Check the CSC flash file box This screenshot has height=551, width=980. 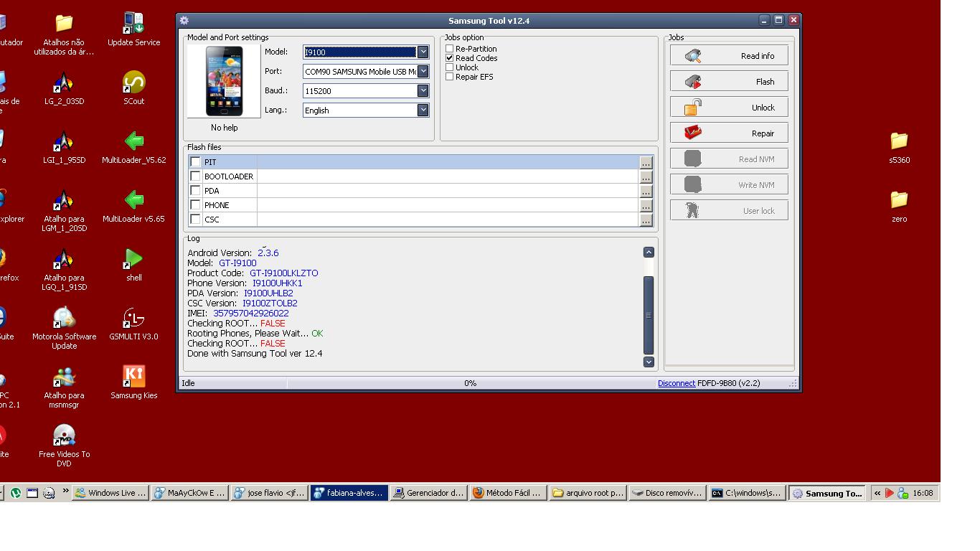(195, 220)
